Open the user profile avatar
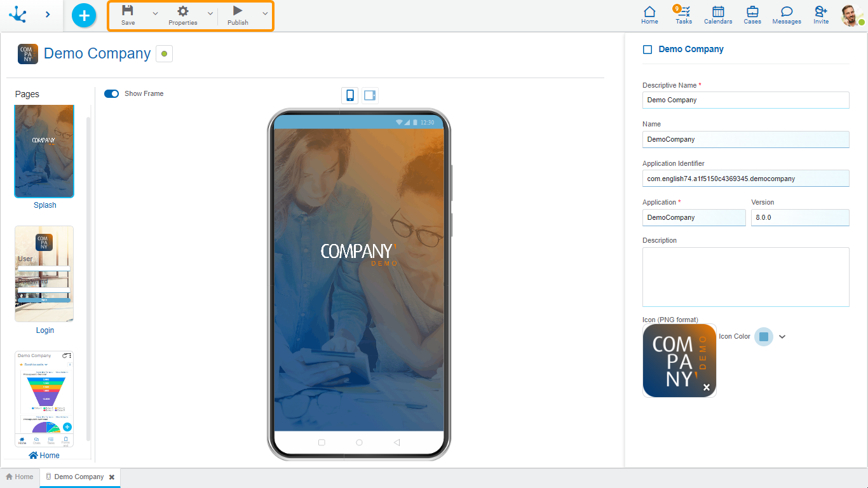This screenshot has width=868, height=488. (851, 15)
